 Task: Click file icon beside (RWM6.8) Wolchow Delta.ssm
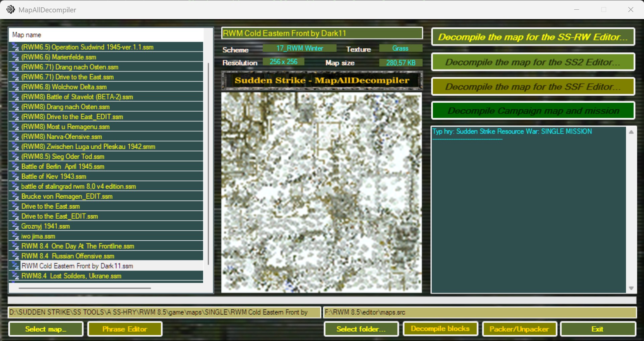(x=15, y=87)
